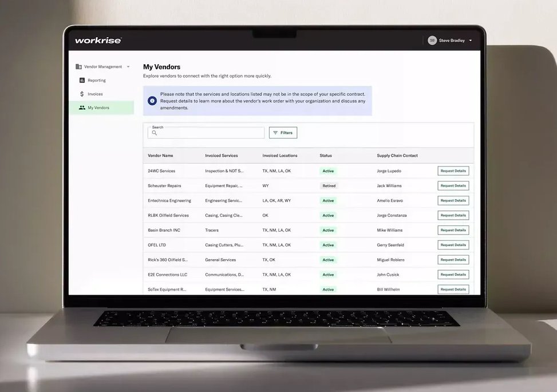
Task: Select vendor name Basin Branch INC
Action: tap(164, 230)
